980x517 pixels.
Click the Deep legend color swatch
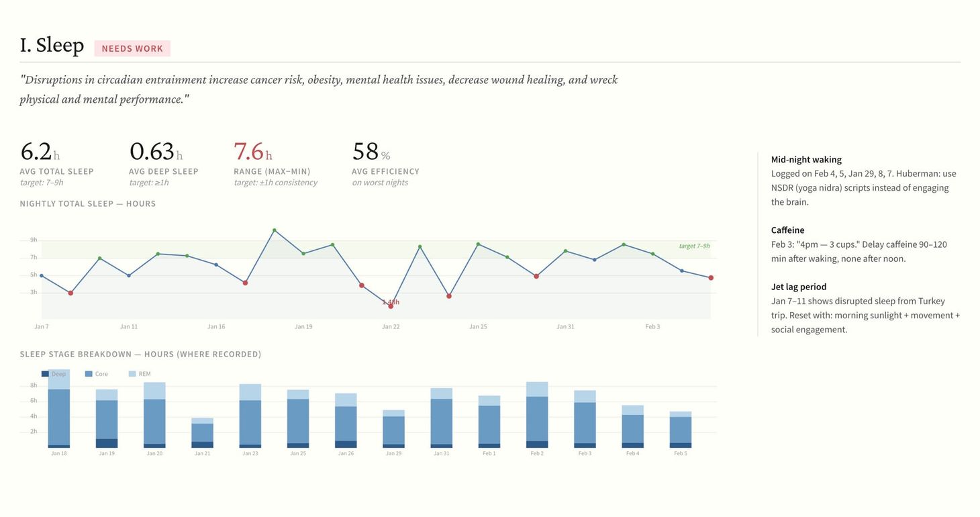pos(45,374)
